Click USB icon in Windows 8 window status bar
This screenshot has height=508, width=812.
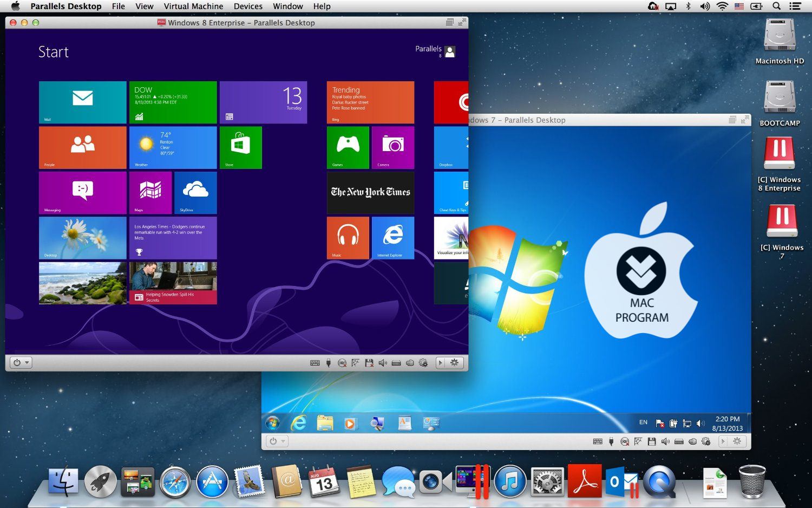click(x=328, y=363)
